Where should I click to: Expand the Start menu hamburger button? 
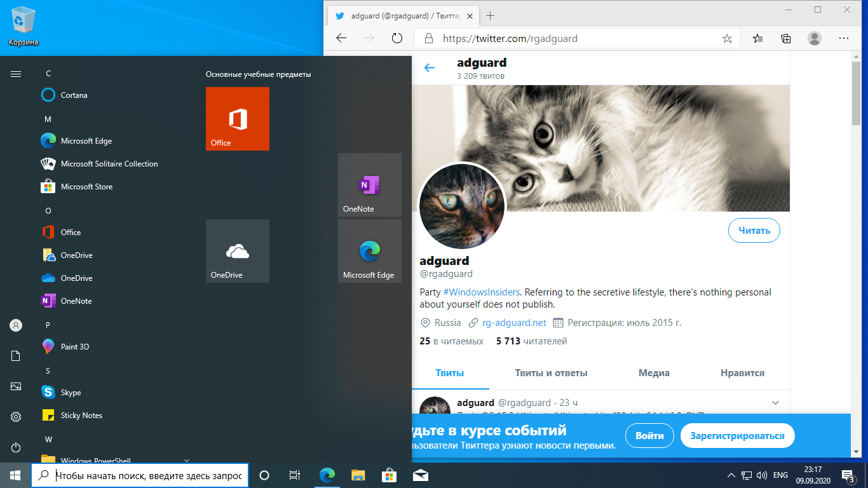click(16, 74)
